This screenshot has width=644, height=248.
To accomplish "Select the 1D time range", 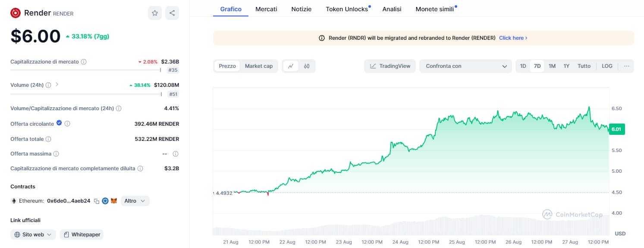I will (x=523, y=66).
